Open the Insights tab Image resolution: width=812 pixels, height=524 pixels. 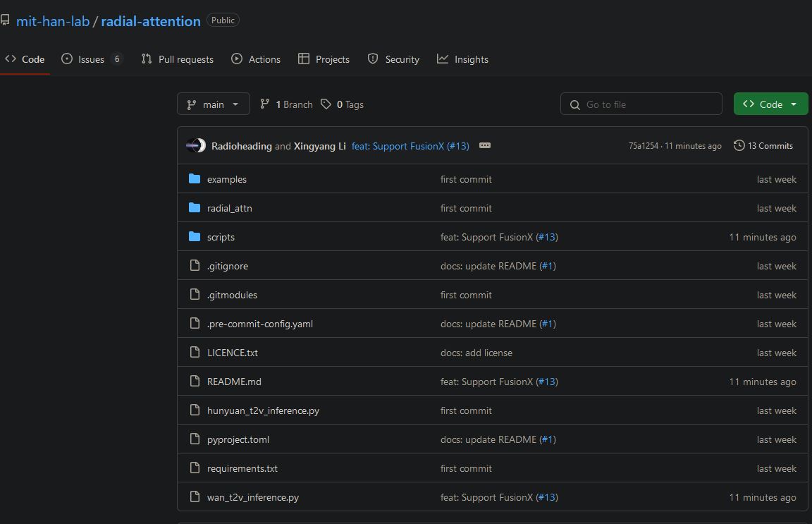tap(463, 59)
